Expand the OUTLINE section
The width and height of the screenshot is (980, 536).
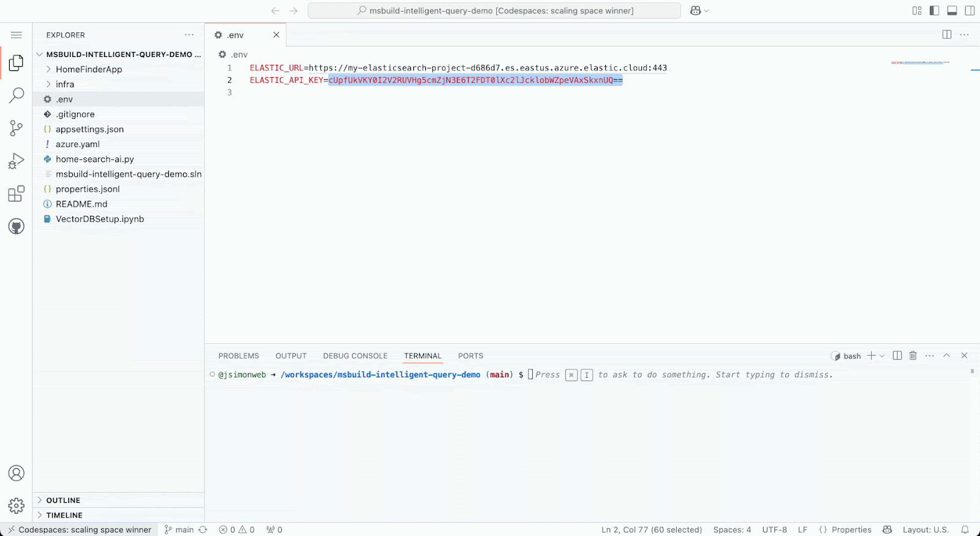63,500
